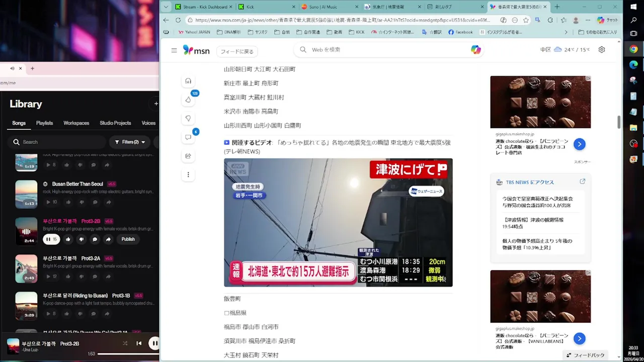Play the Riding to Busan Prot3-1B song

point(48,314)
